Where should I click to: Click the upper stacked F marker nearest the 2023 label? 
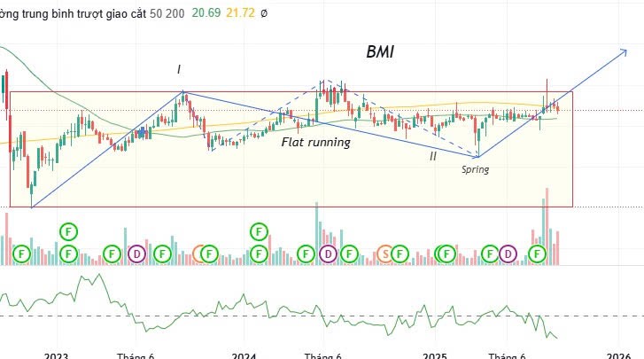point(69,231)
